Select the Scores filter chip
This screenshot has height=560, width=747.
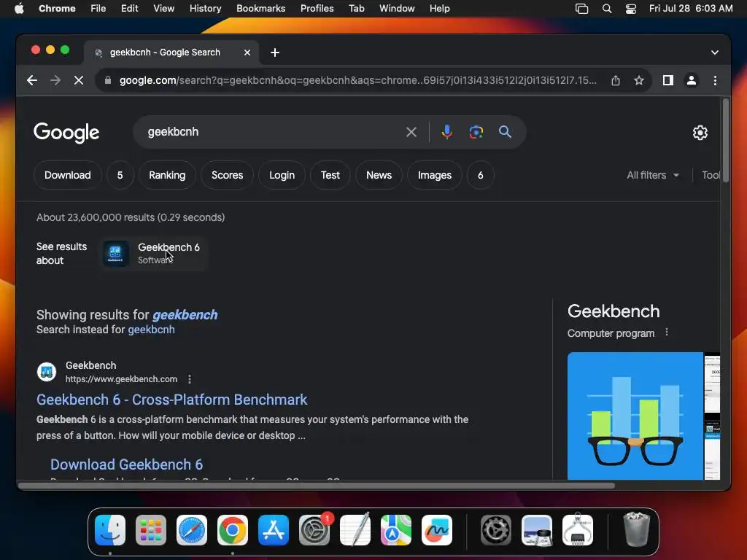228,175
